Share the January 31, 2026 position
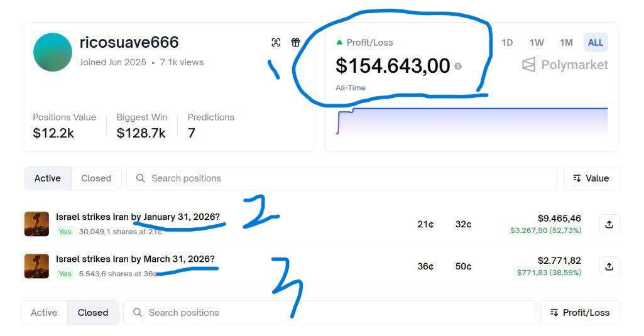The width and height of the screenshot is (644, 336). [x=609, y=224]
